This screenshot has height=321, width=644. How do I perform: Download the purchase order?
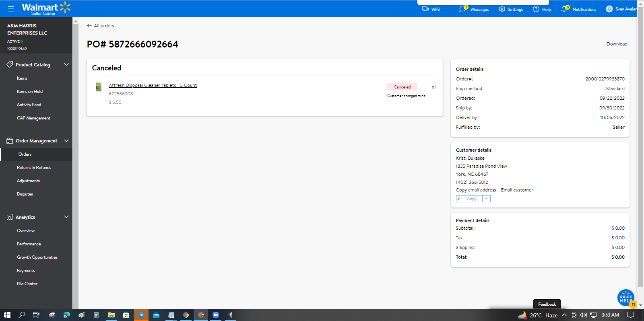click(617, 44)
